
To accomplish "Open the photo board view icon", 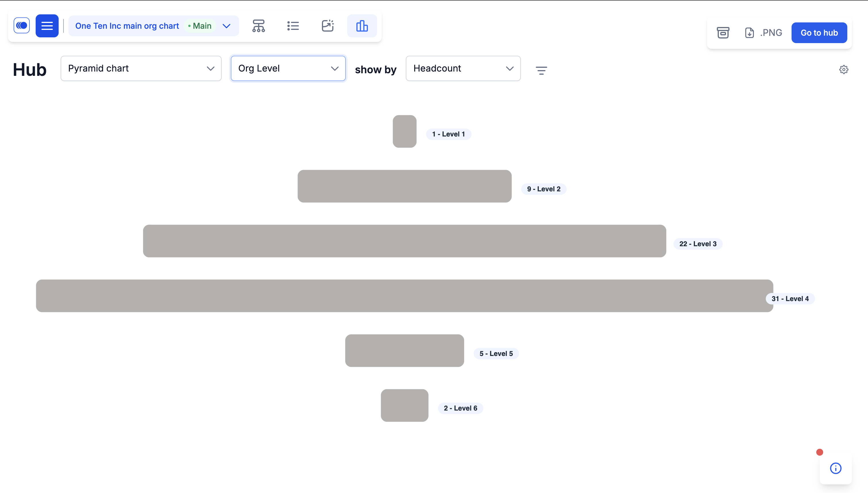I will (x=327, y=26).
